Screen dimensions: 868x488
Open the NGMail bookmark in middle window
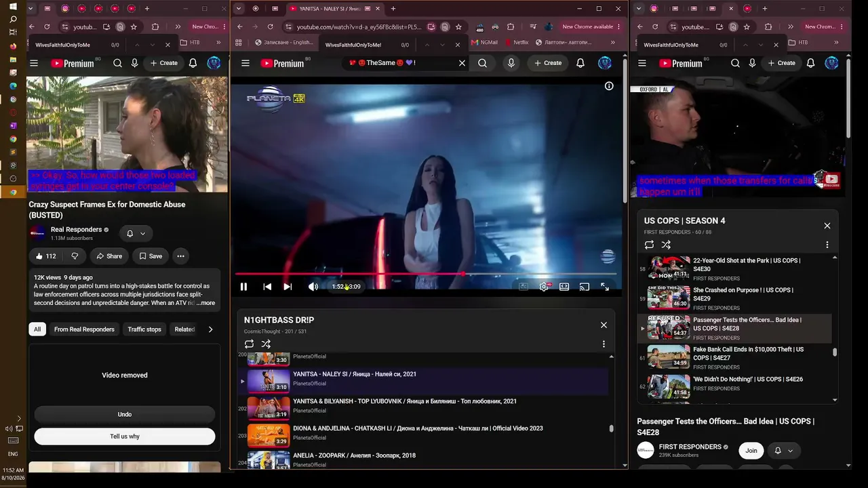pyautogui.click(x=484, y=42)
